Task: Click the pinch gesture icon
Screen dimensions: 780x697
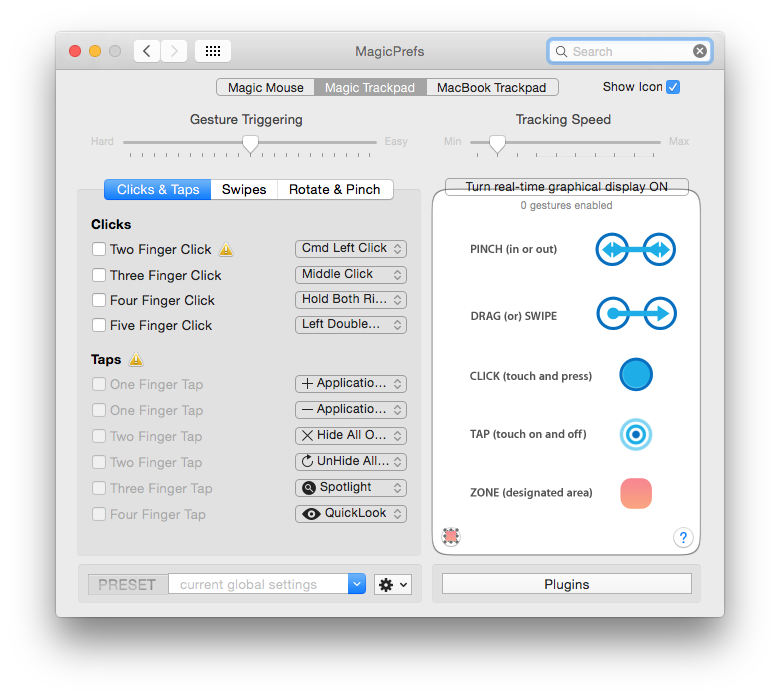Action: point(636,250)
